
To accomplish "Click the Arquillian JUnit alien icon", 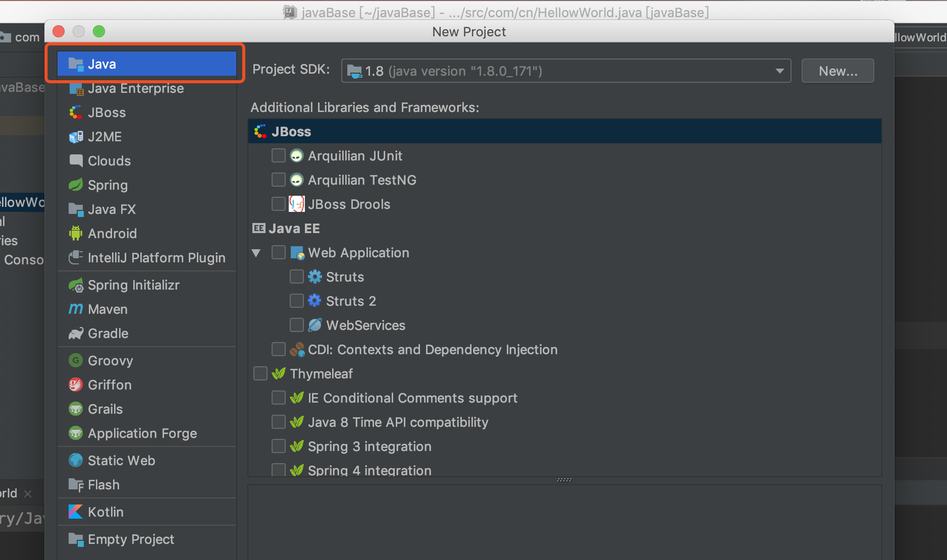I will point(297,156).
